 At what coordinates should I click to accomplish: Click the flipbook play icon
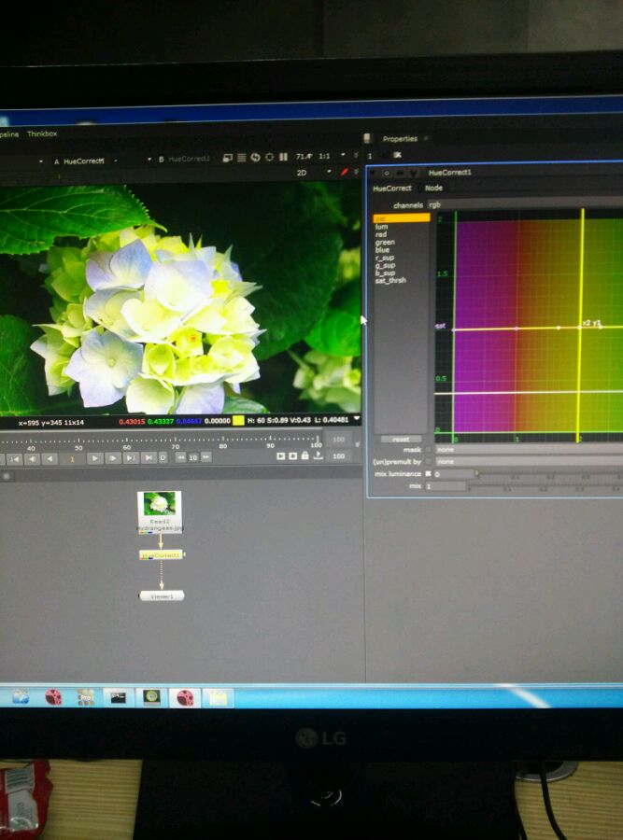pyautogui.click(x=281, y=455)
